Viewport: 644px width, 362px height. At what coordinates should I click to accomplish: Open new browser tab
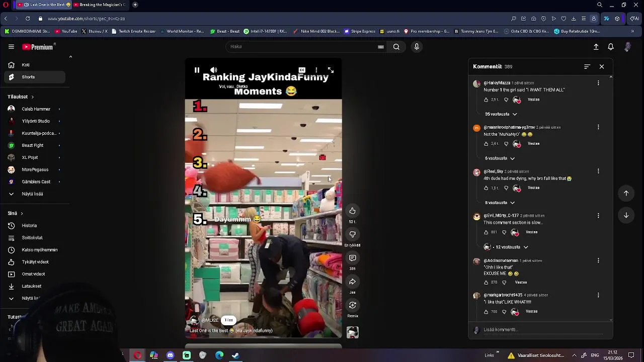135,5
